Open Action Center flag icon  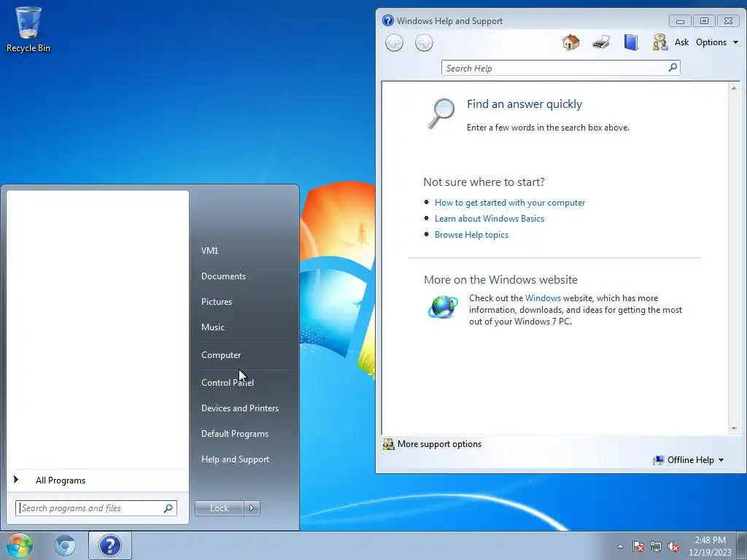click(x=638, y=546)
